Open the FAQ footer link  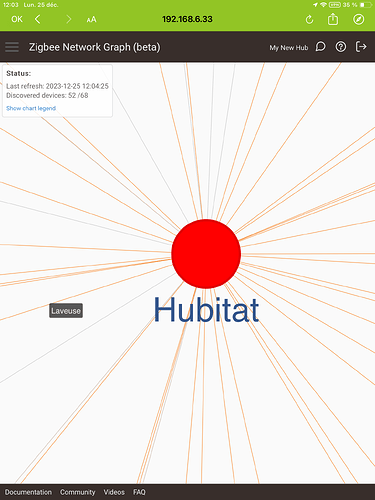pyautogui.click(x=139, y=492)
